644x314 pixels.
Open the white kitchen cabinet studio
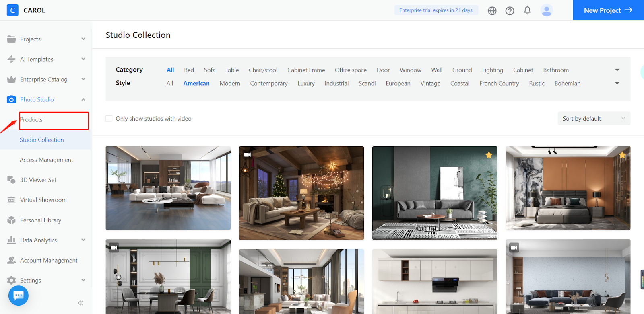pos(435,281)
